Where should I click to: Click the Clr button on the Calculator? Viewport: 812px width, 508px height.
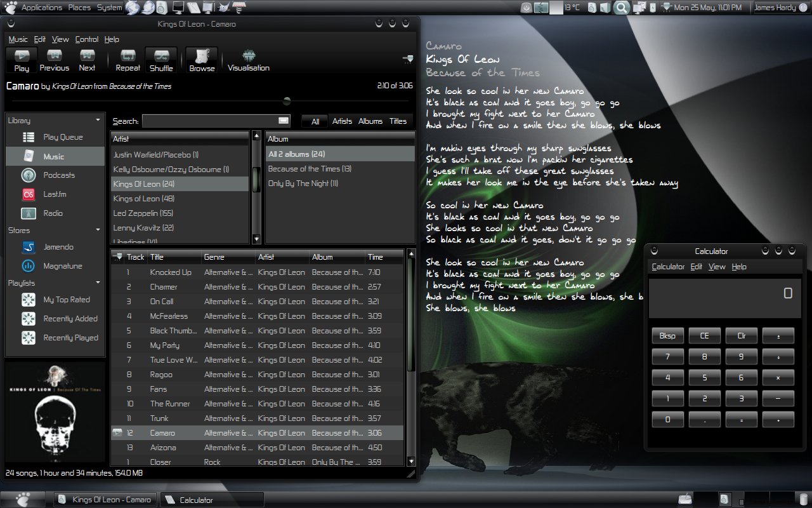coord(741,336)
